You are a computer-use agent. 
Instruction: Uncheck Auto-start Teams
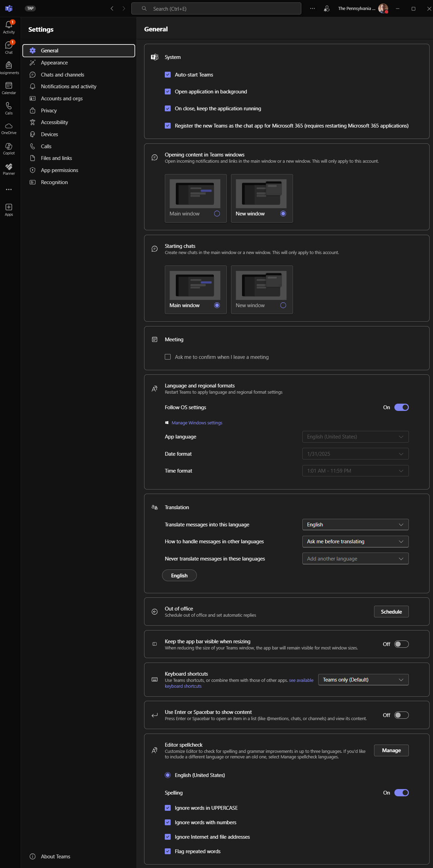pos(168,74)
